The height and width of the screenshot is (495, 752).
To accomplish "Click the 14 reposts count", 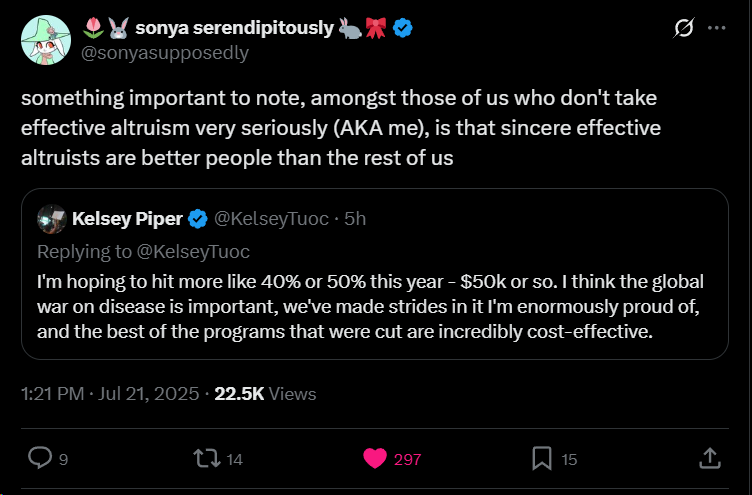I will [x=236, y=460].
